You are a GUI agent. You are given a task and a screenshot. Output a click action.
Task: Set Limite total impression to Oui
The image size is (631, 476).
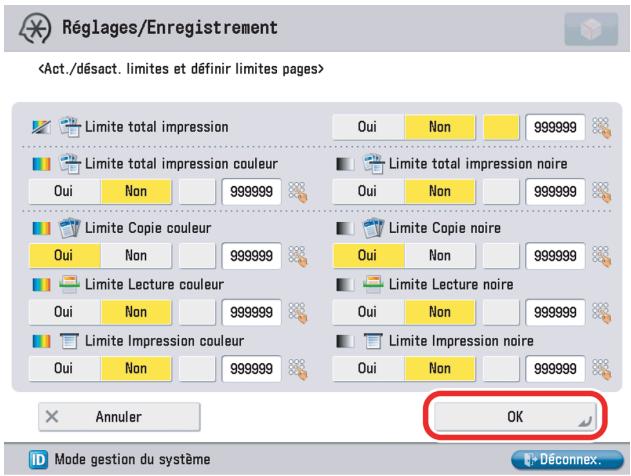(367, 127)
